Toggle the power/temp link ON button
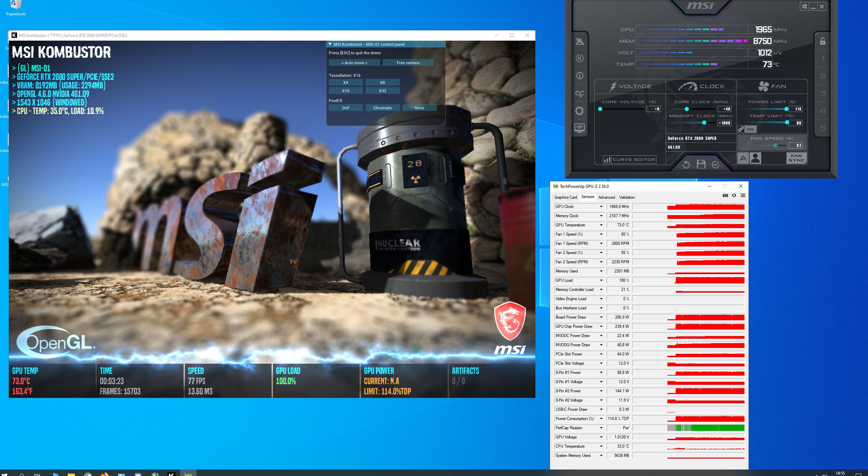The width and height of the screenshot is (868, 476). 747,129
